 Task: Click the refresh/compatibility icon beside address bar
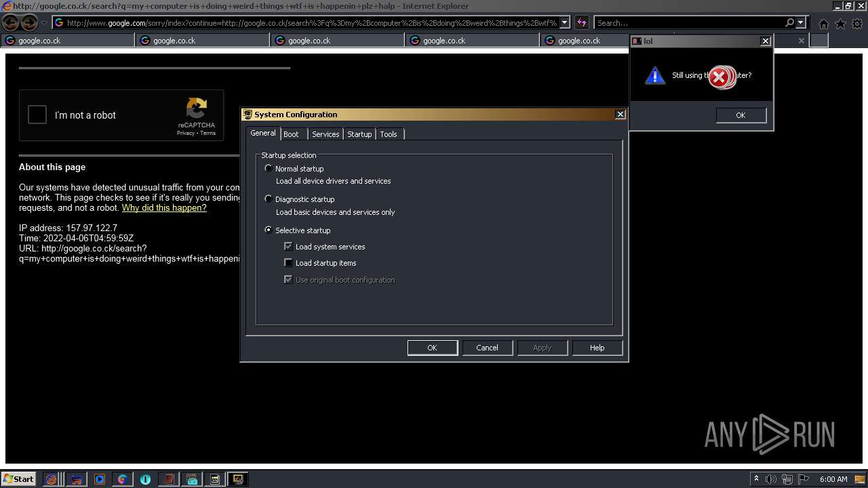[x=581, y=23]
